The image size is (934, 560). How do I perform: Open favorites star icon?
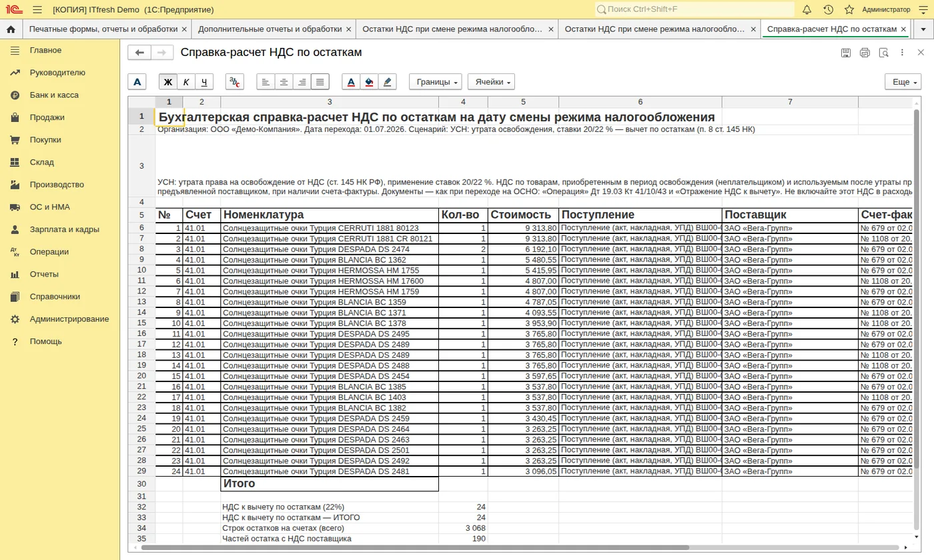tap(849, 9)
